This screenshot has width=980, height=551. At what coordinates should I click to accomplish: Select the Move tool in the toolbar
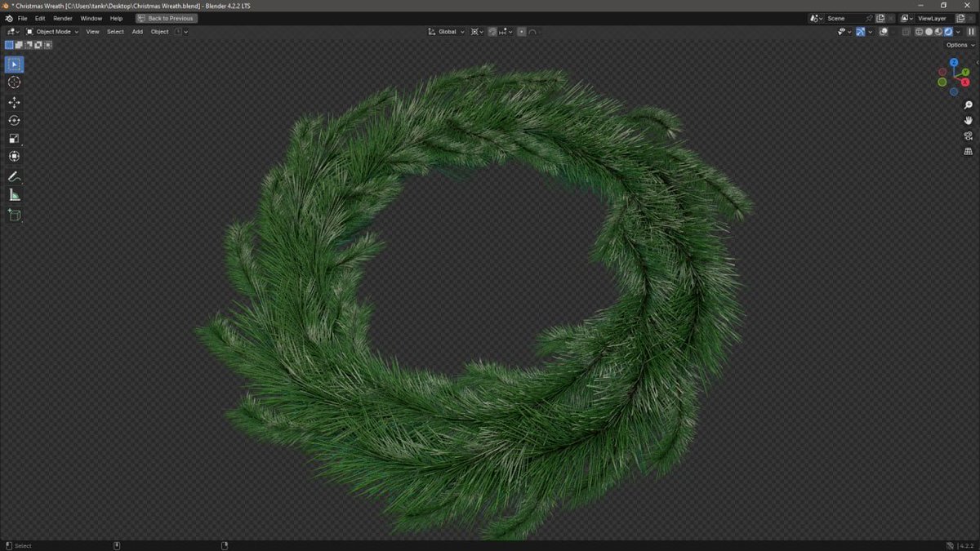(x=14, y=102)
